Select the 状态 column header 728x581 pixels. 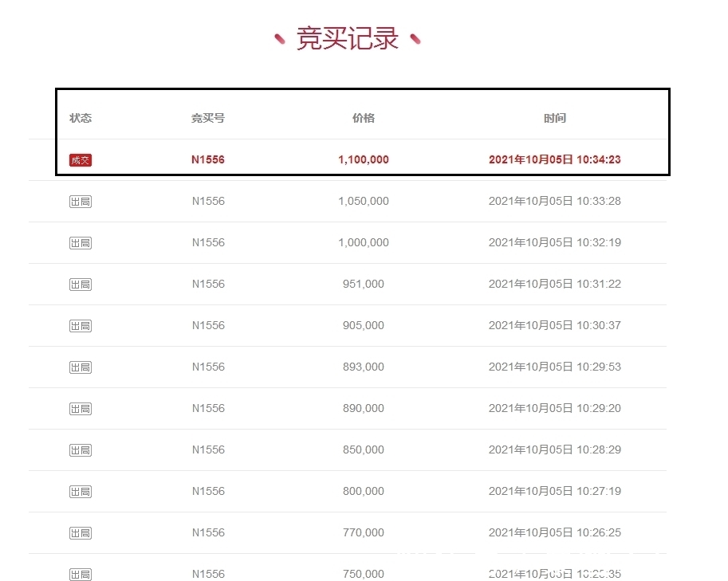pyautogui.click(x=81, y=118)
